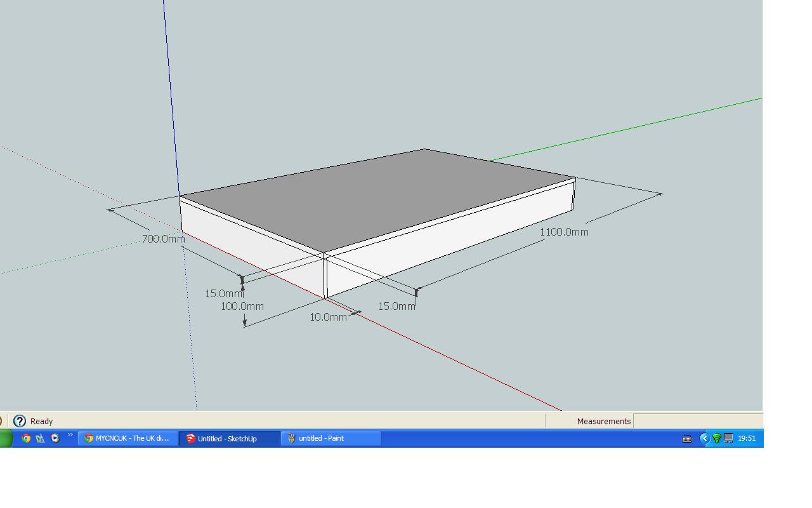Select the 700.0mm dimension label
The width and height of the screenshot is (812, 508).
pos(163,239)
